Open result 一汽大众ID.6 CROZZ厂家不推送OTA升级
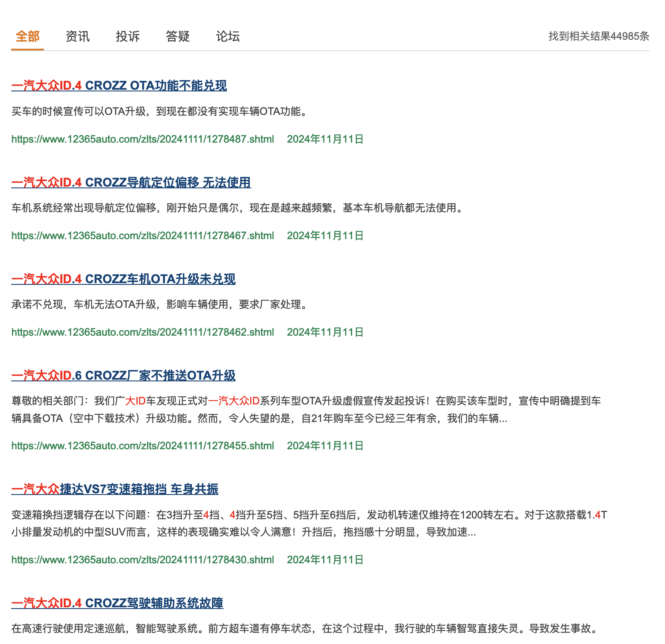The width and height of the screenshot is (665, 644). tap(123, 375)
